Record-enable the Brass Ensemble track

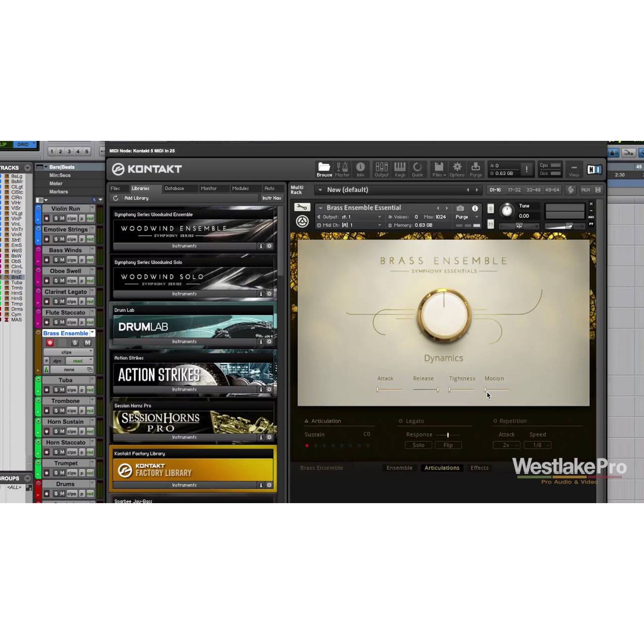click(x=50, y=343)
